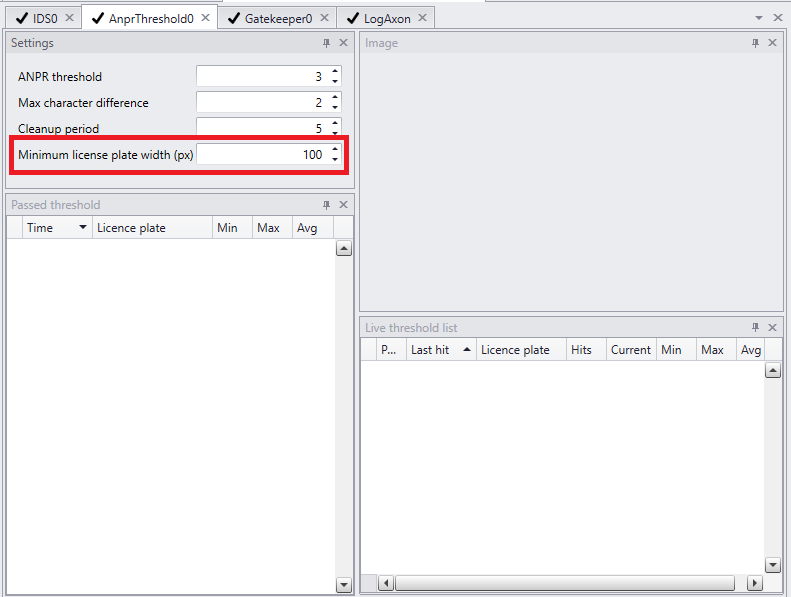Viewport: 791px width, 597px height.
Task: Pin the Image panel
Action: (x=755, y=43)
